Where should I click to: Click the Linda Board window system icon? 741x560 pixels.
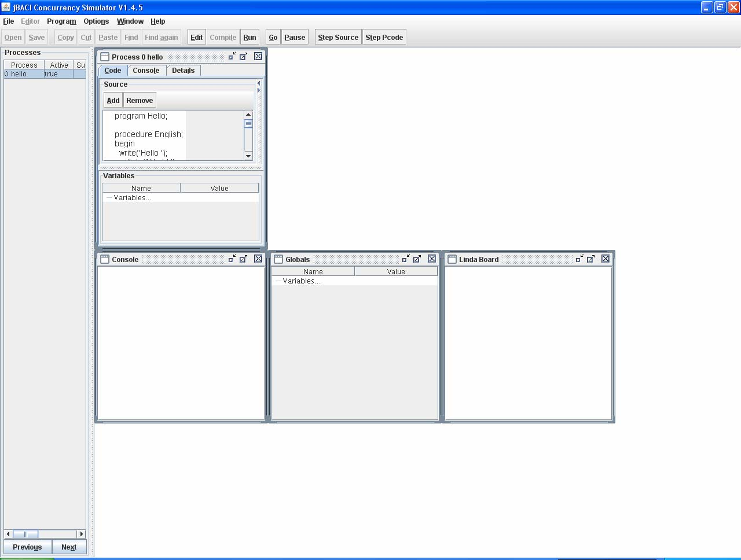pyautogui.click(x=452, y=259)
